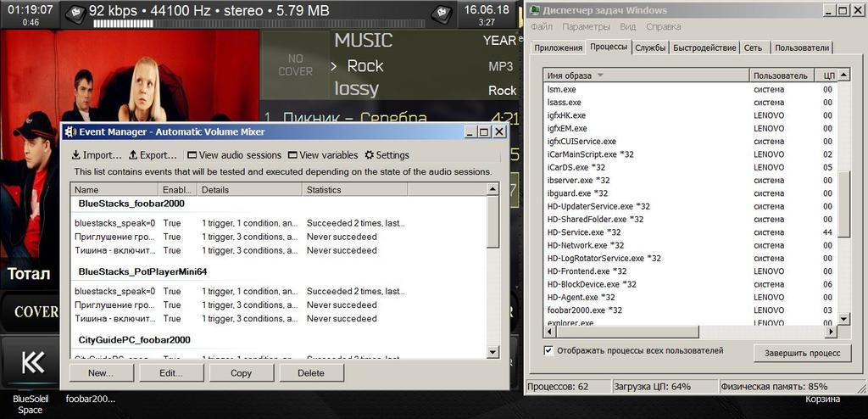Switch to the Быстродействие tab
The image size is (868, 419).
(704, 48)
